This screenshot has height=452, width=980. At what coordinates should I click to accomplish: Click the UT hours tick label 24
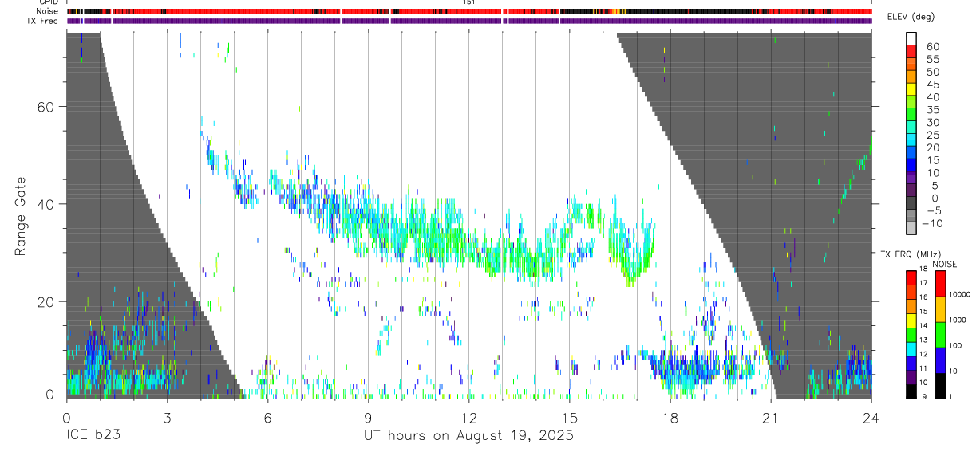[871, 417]
